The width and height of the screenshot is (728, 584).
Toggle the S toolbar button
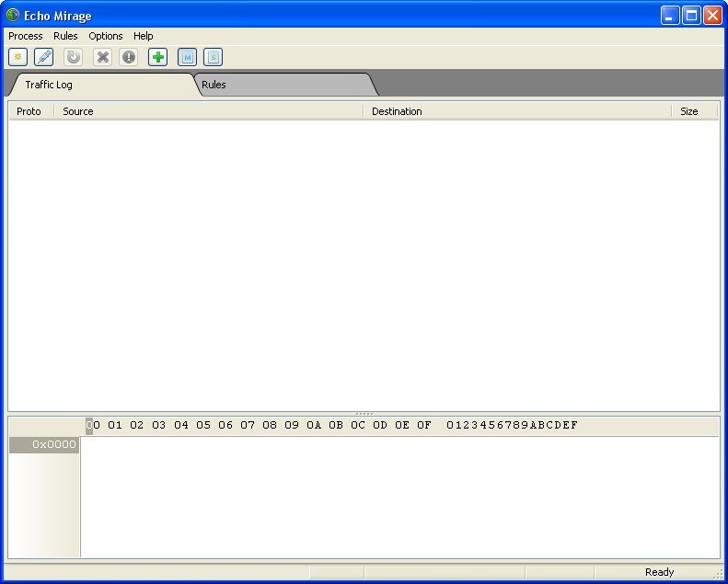(214, 57)
